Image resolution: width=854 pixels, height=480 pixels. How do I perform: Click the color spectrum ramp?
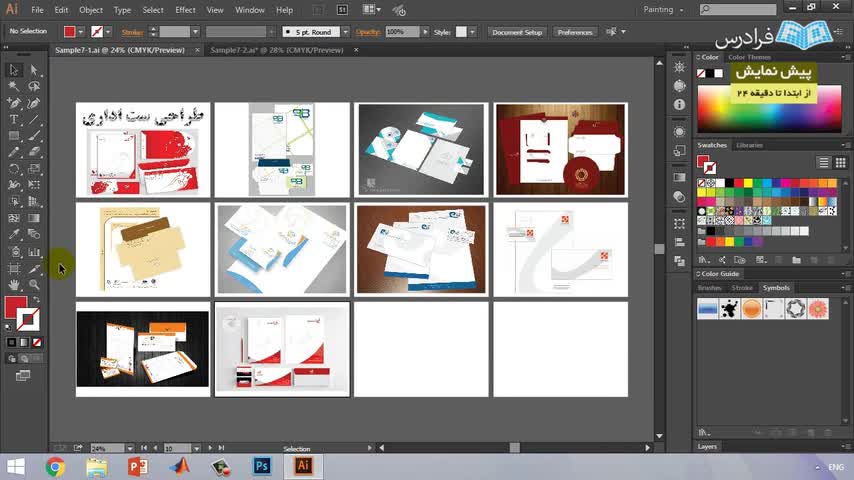769,108
